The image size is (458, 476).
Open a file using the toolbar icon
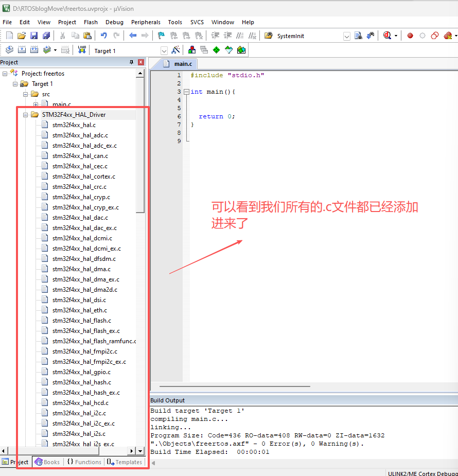[21, 36]
